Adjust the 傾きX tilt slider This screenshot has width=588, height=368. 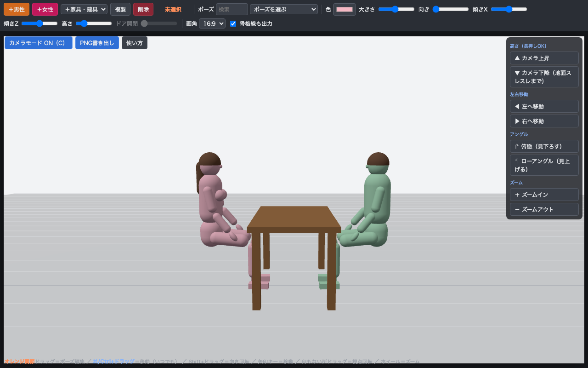click(509, 9)
